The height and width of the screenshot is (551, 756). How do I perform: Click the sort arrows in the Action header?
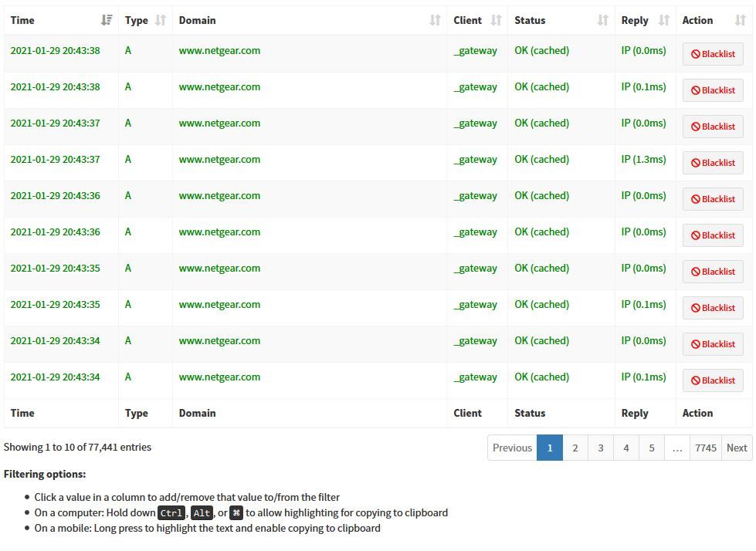tap(740, 20)
